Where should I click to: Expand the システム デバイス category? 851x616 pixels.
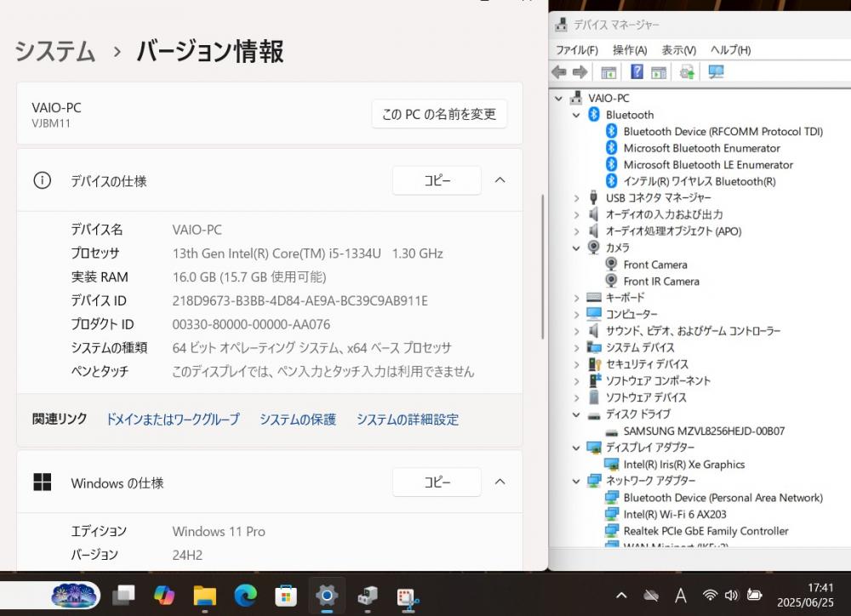click(x=576, y=348)
